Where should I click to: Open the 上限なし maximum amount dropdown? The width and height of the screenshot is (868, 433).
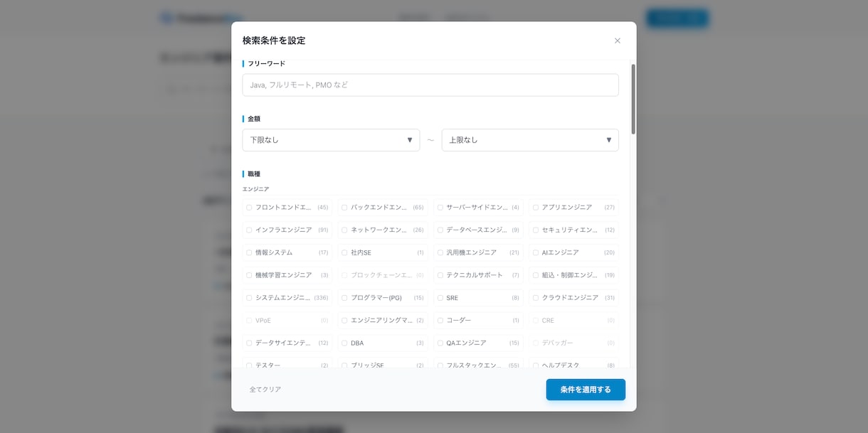click(x=530, y=140)
